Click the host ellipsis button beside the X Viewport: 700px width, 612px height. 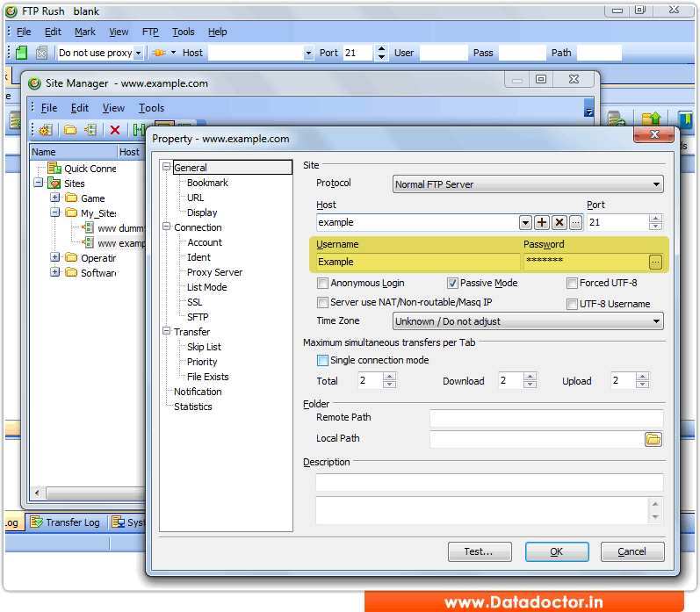[575, 222]
